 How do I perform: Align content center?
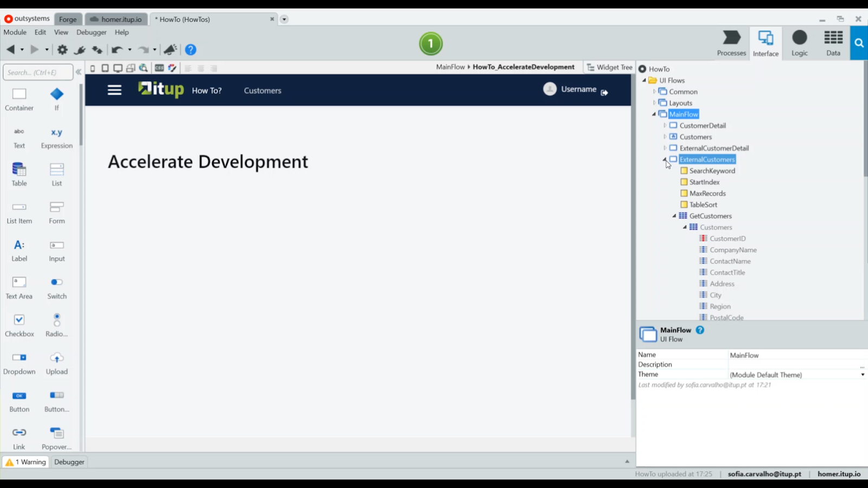tap(201, 68)
